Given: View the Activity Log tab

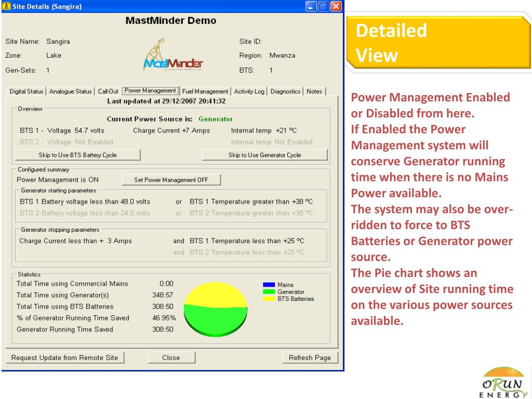Looking at the screenshot, I should point(249,91).
